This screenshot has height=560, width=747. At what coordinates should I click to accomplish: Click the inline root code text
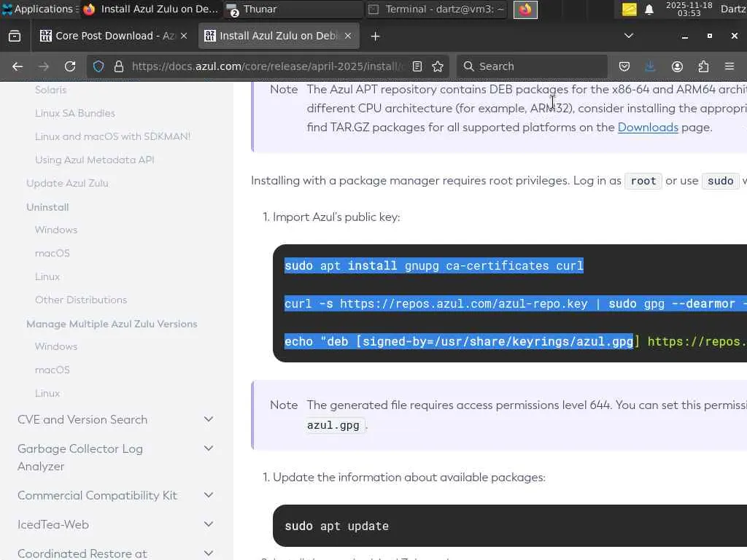643,181
